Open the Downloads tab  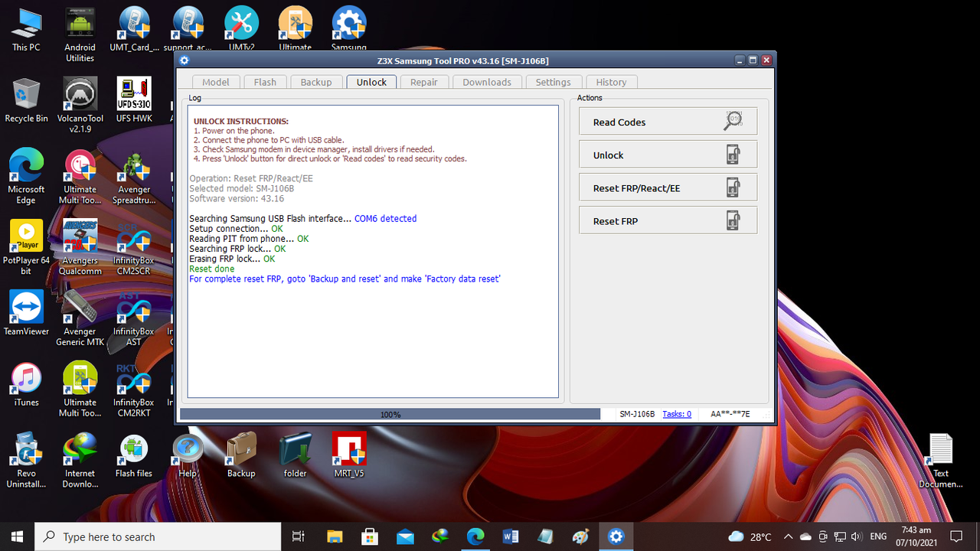487,82
